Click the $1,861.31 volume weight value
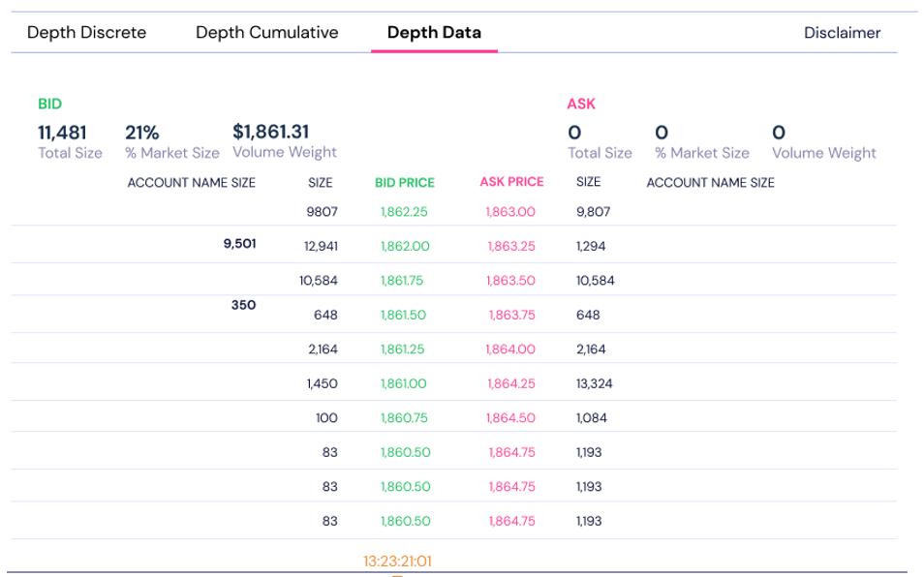Viewport: 924px width, 577px height. point(270,132)
